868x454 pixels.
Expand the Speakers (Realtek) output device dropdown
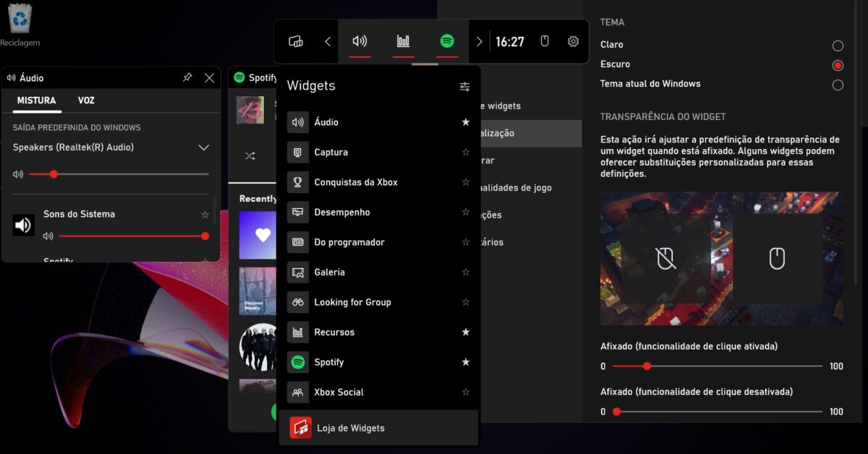tap(203, 146)
